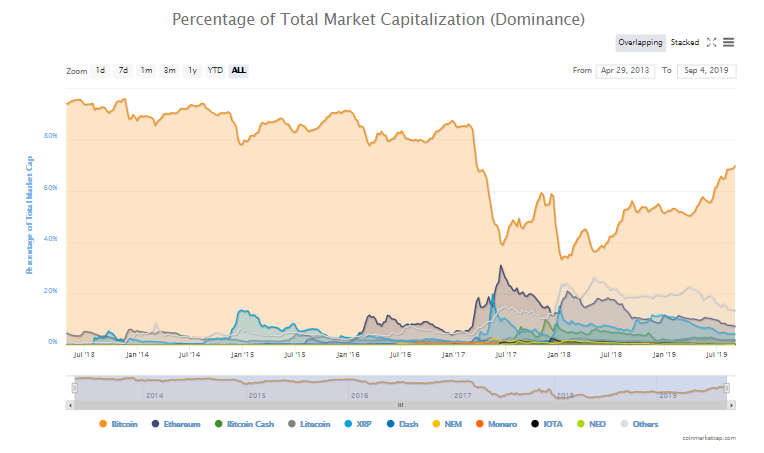Hide the Others series via legend

point(641,425)
